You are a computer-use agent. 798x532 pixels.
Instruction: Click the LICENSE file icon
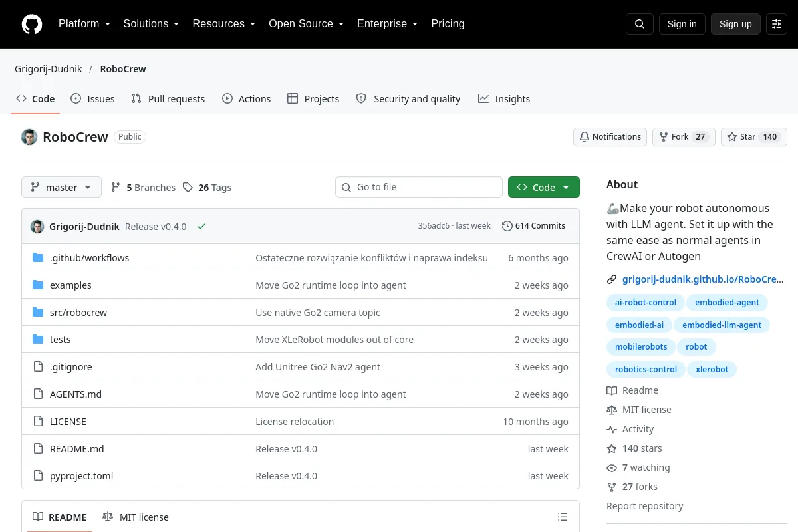pos(38,422)
